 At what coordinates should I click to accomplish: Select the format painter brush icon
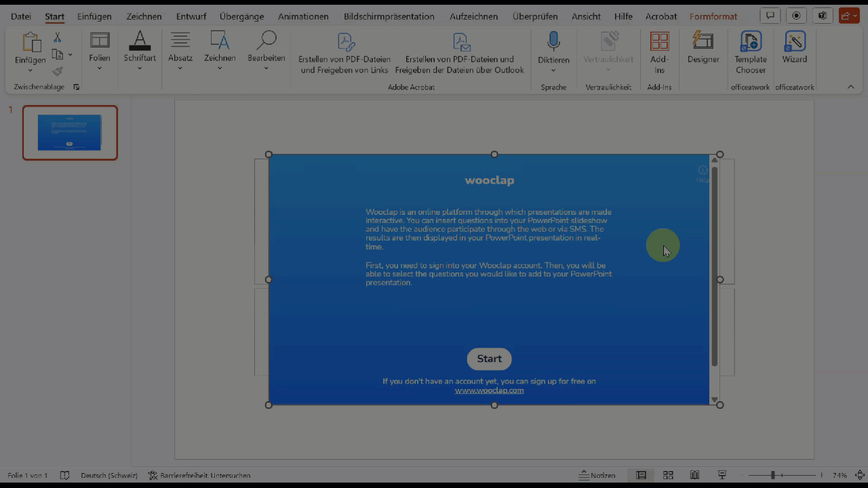pyautogui.click(x=58, y=71)
